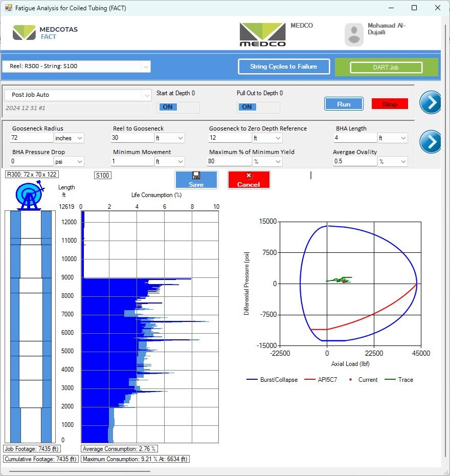Click the red Cancel button

pyautogui.click(x=249, y=180)
